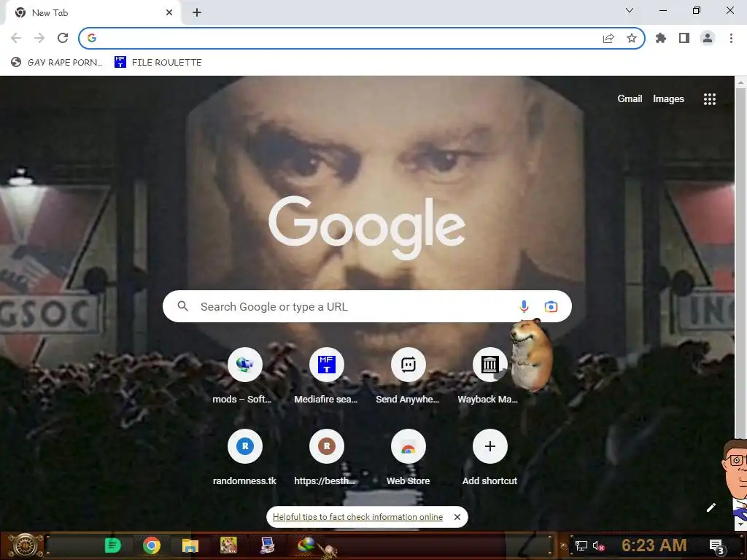Open the globe download manager in taskbar

(x=306, y=545)
